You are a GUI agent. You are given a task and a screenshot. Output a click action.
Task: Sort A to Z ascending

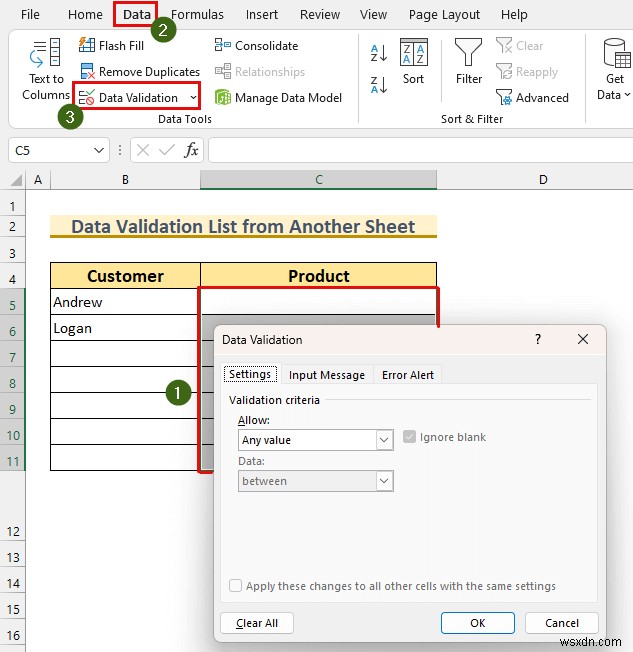coord(378,53)
